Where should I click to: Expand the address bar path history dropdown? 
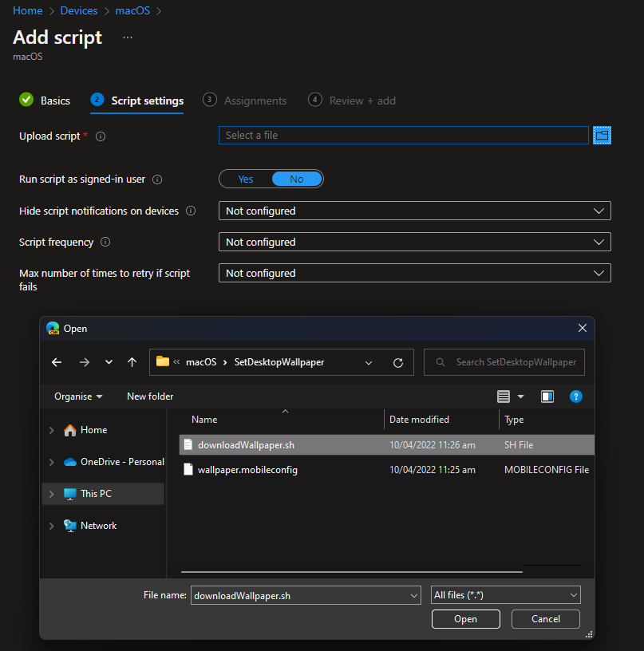(369, 362)
